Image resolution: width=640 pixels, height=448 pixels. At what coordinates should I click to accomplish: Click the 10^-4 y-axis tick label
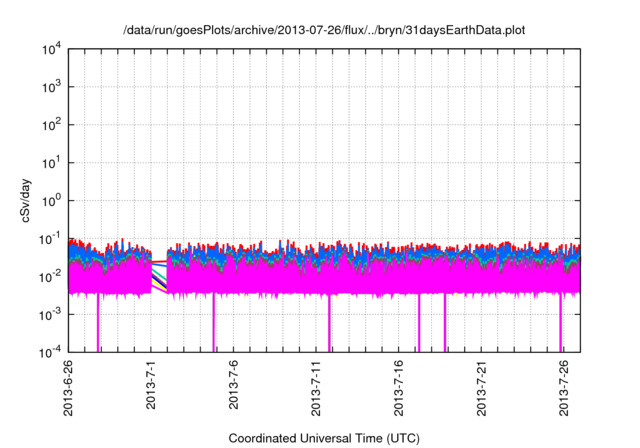50,352
